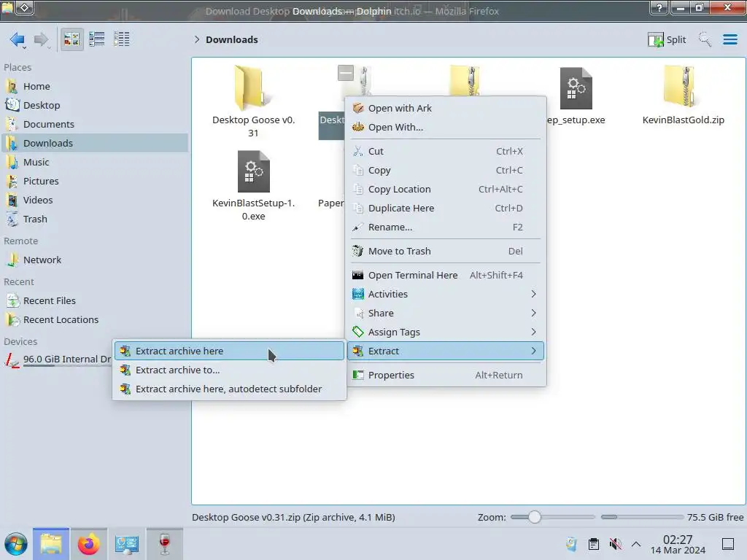The width and height of the screenshot is (747, 560).
Task: Switch to Compact view mode
Action: coord(97,39)
